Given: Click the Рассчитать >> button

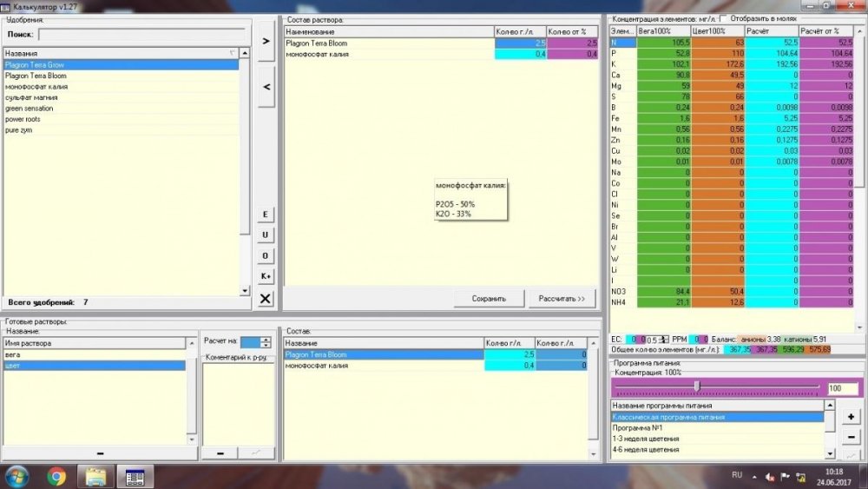Looking at the screenshot, I should 562,299.
